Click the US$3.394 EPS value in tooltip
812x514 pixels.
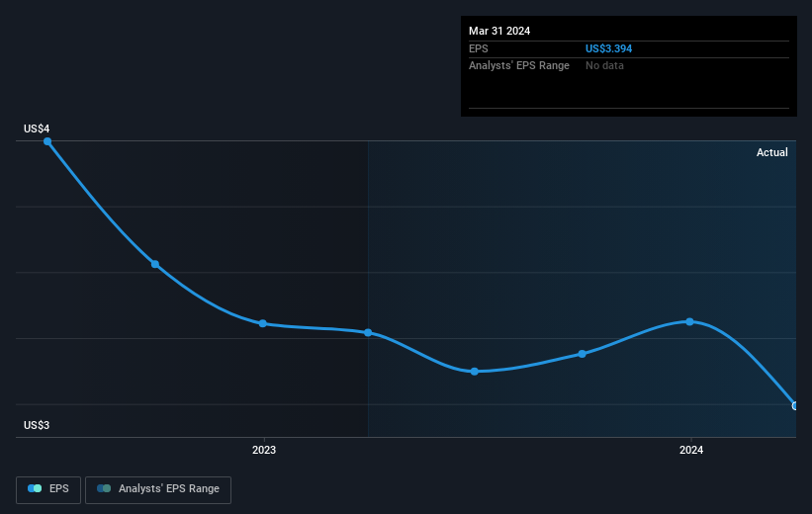608,48
